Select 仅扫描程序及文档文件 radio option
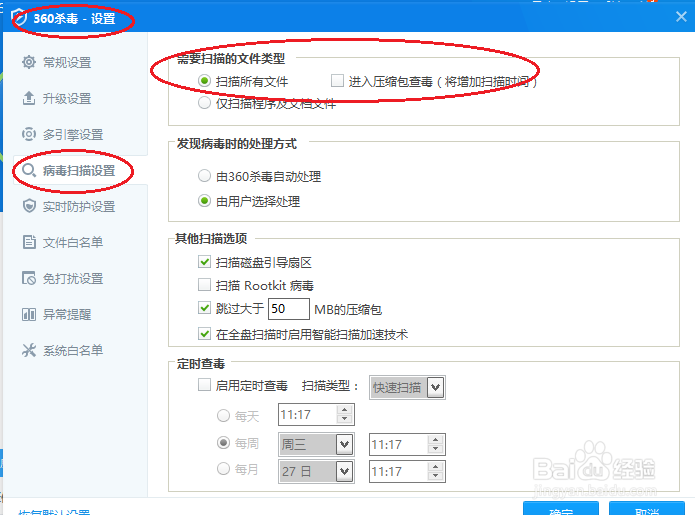 click(x=204, y=103)
